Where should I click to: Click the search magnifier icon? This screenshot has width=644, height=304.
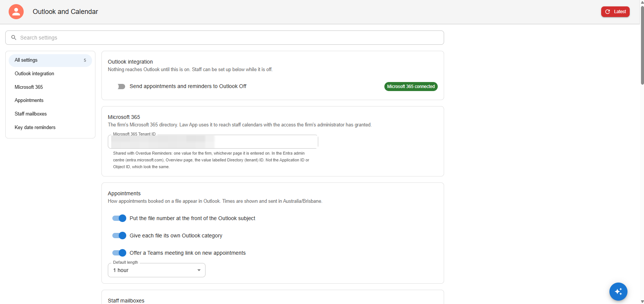14,38
